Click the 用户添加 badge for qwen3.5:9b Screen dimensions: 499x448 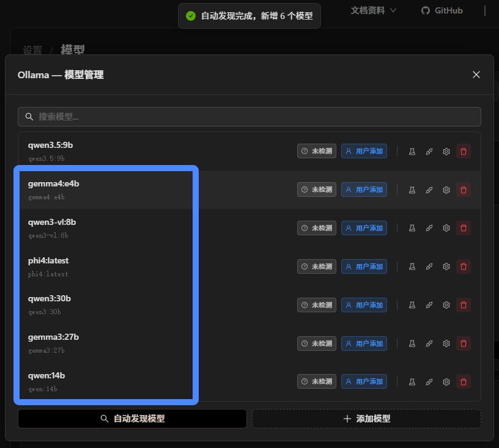pyautogui.click(x=364, y=151)
